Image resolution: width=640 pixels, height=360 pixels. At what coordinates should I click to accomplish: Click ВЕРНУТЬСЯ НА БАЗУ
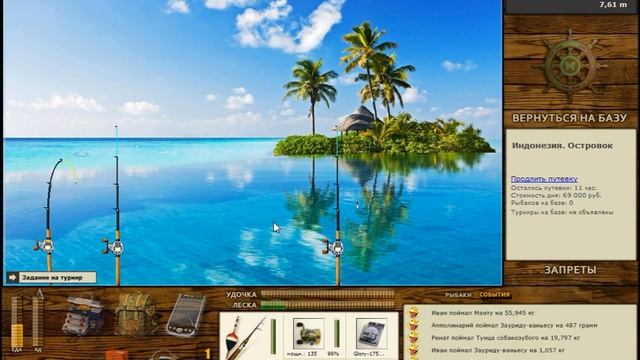(x=569, y=118)
